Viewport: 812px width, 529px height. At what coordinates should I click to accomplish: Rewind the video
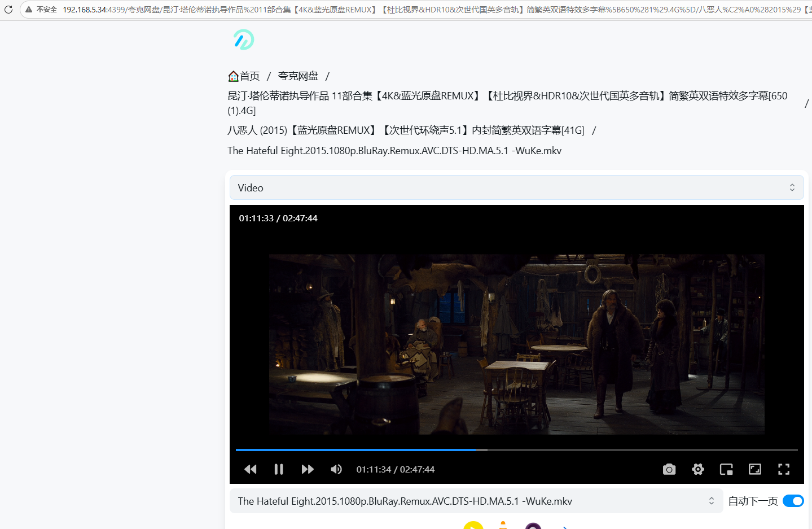[251, 469]
